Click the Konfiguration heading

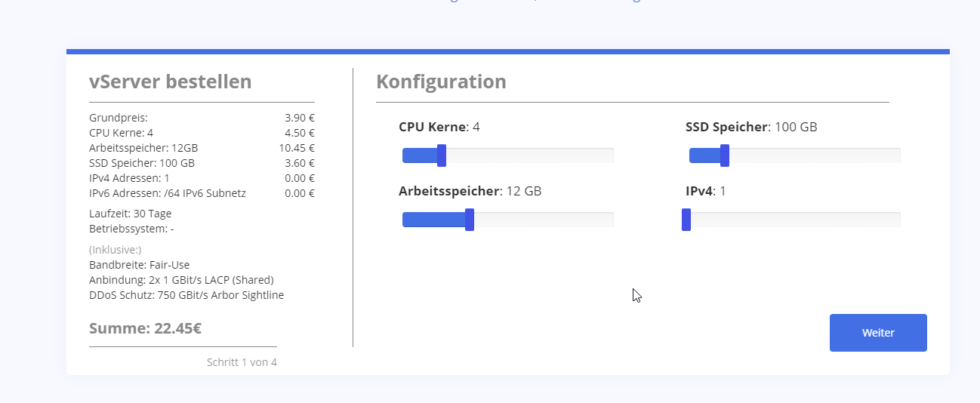tap(441, 82)
